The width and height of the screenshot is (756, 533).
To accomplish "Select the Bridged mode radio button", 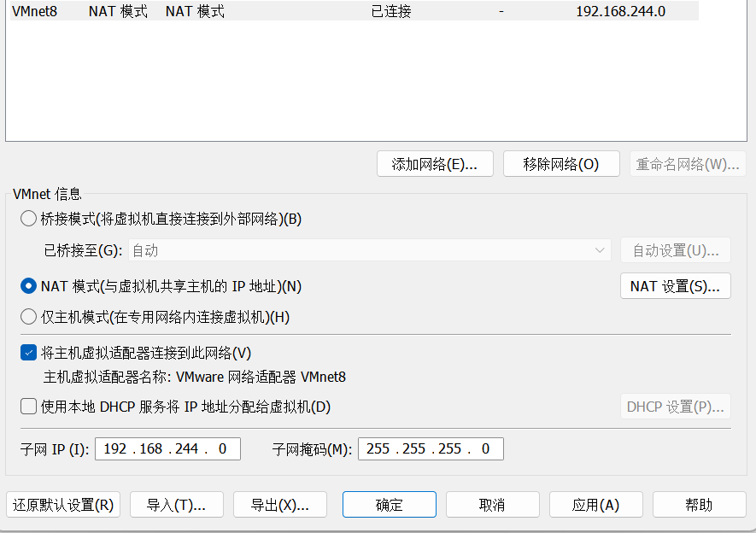I will [28, 219].
